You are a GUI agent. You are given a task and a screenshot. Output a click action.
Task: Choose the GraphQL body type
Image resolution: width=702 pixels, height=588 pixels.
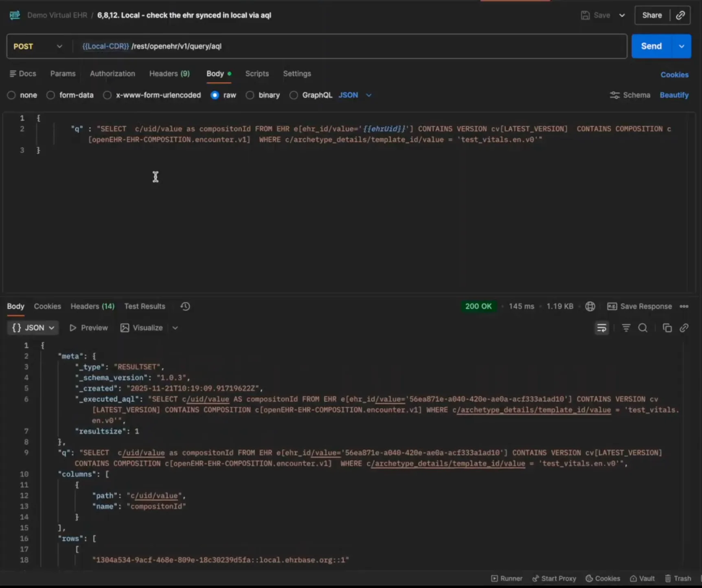tap(293, 95)
